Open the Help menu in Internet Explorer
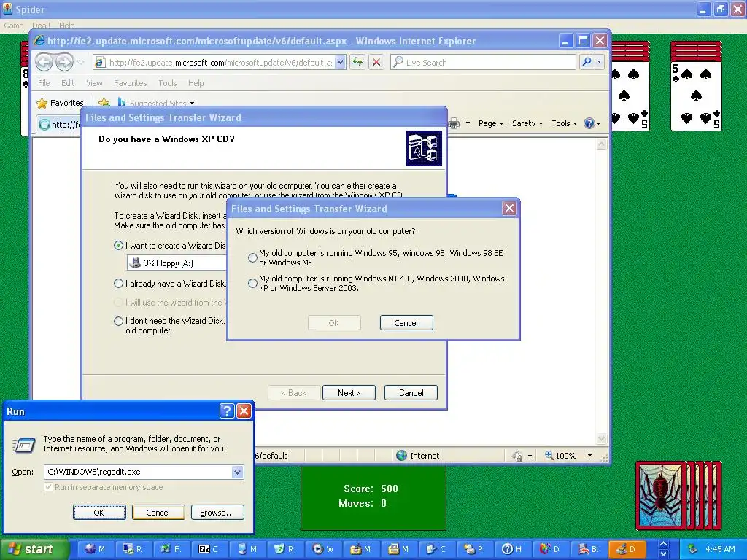 point(196,83)
